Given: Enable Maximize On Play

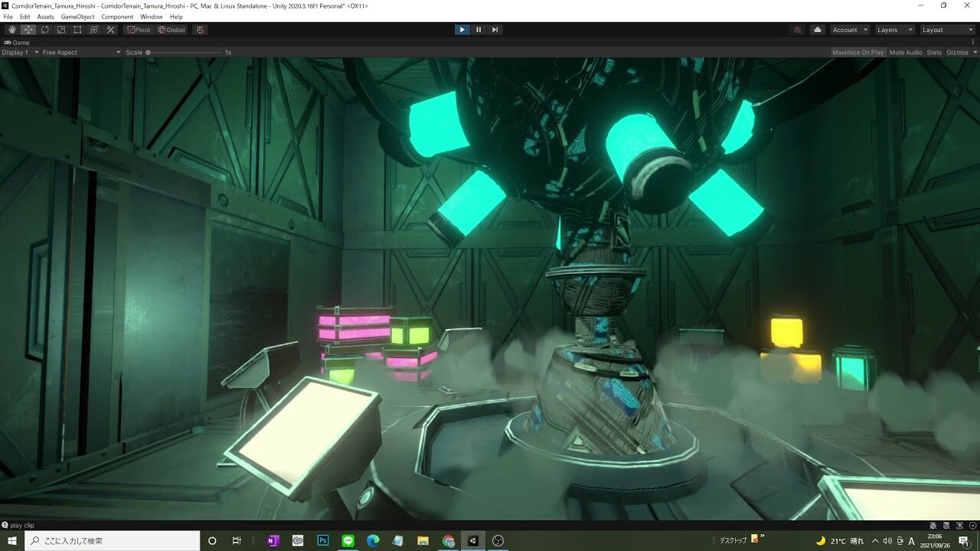Looking at the screenshot, I should [857, 52].
